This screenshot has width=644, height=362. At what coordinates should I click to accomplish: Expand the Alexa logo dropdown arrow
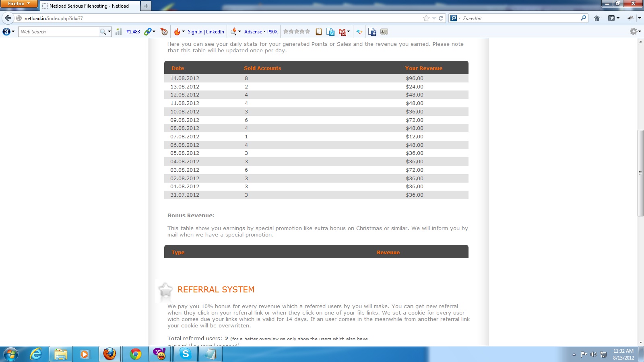click(13, 32)
